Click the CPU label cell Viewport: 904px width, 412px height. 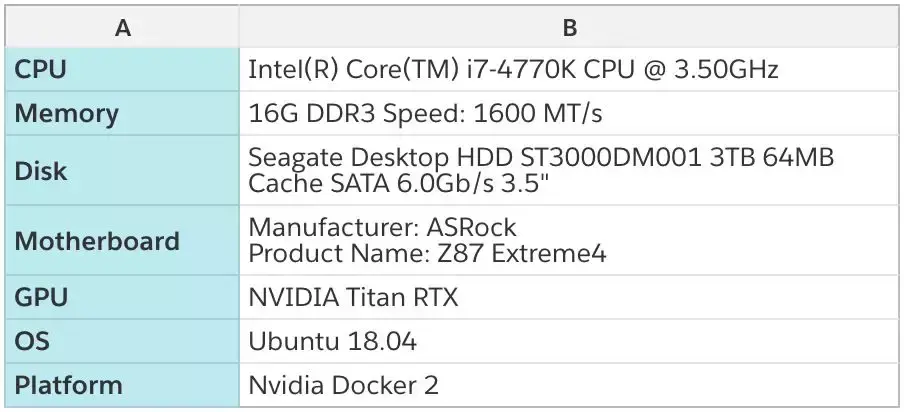(x=122, y=70)
